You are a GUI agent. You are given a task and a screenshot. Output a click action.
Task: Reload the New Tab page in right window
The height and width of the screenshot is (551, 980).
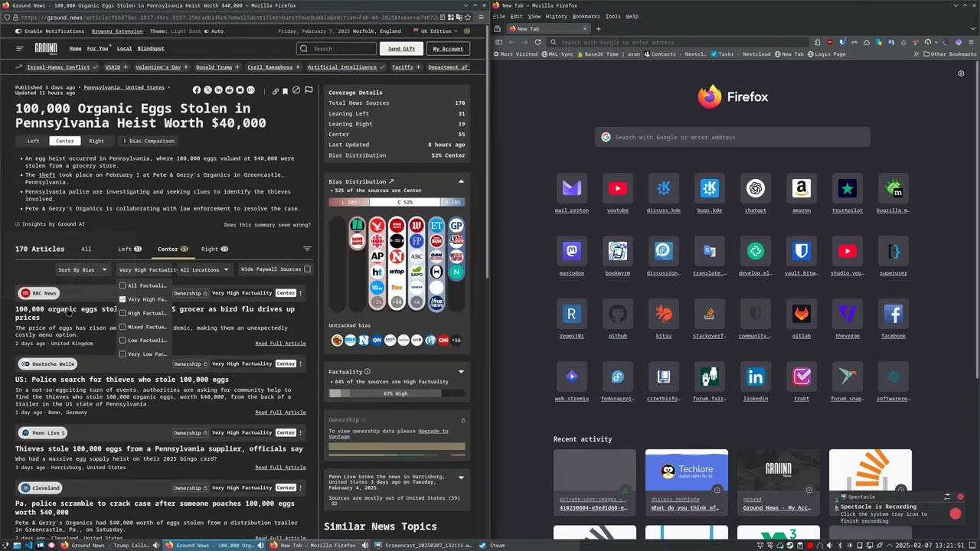click(x=537, y=42)
